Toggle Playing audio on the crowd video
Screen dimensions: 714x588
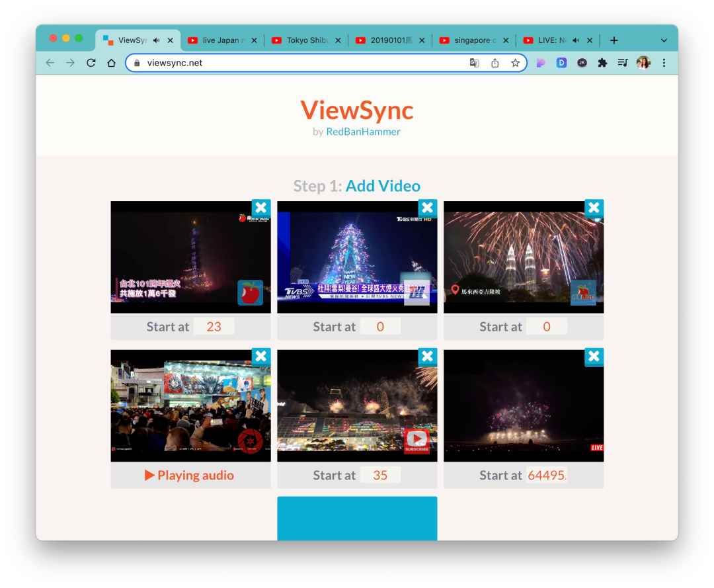(190, 475)
